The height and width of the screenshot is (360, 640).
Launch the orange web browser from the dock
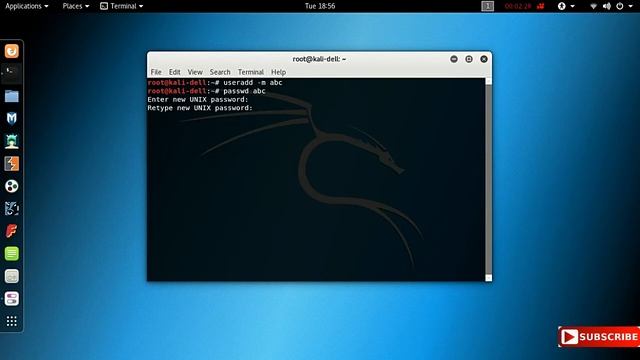click(11, 51)
